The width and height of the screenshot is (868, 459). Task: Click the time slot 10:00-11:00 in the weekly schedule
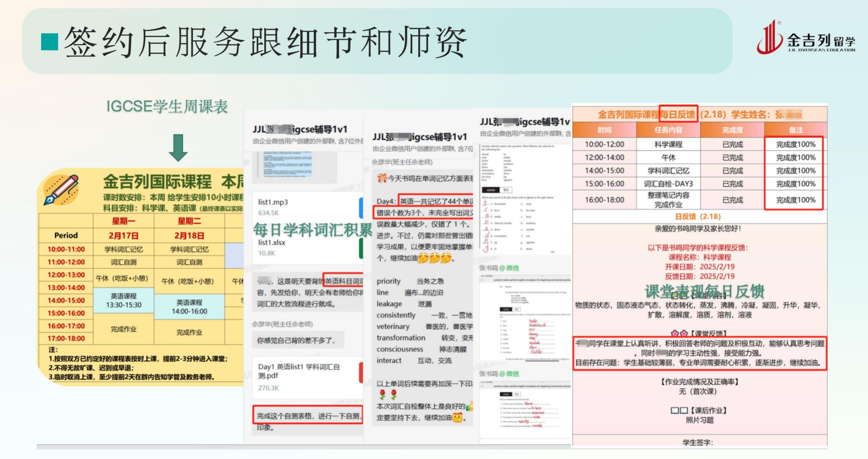(x=66, y=249)
